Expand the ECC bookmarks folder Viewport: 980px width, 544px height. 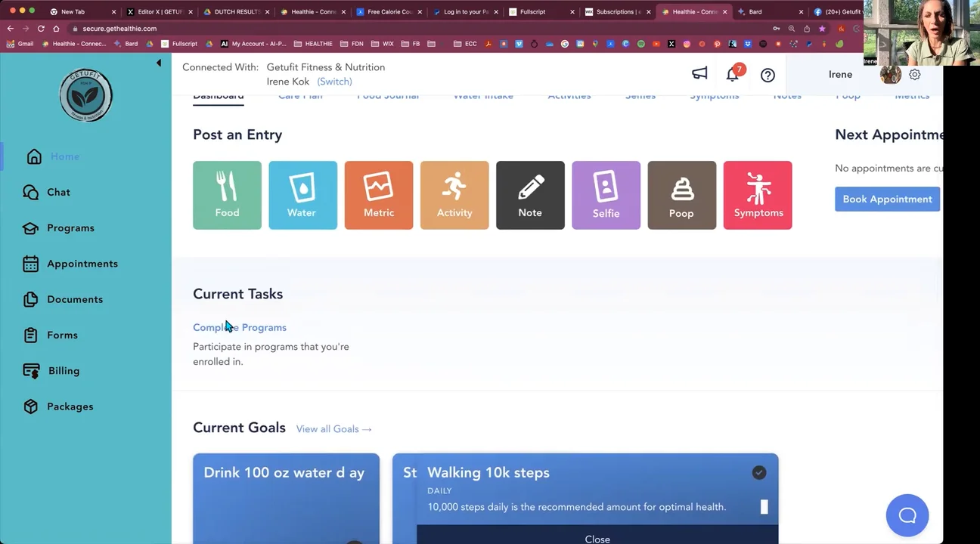[x=465, y=44]
